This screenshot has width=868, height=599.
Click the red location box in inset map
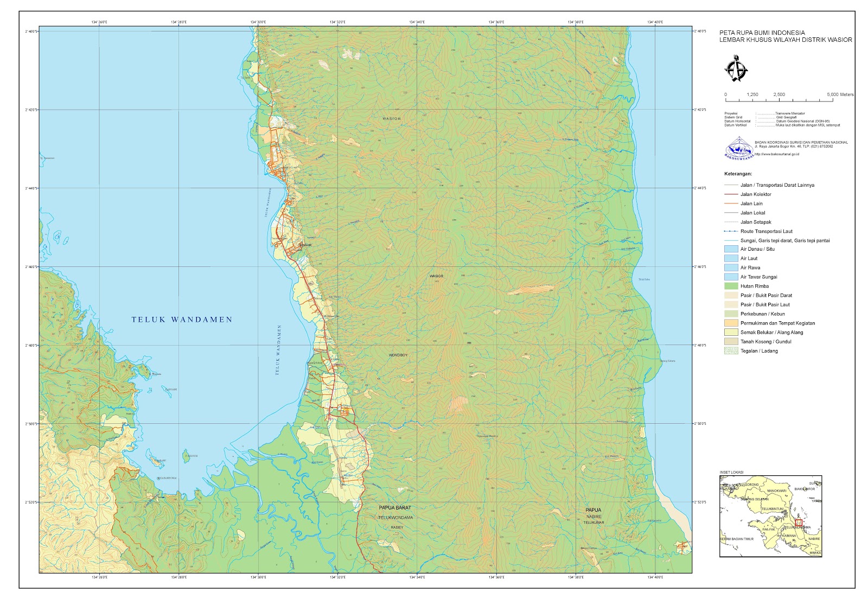[798, 522]
